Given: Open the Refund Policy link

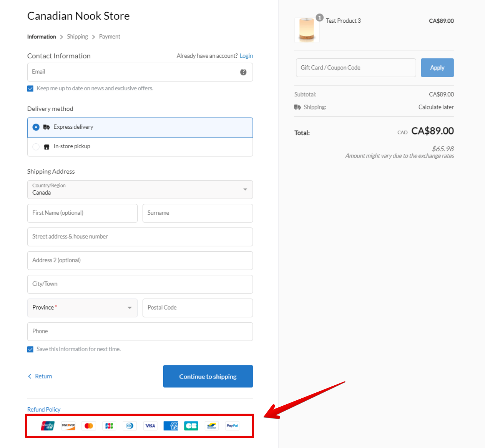Looking at the screenshot, I should coord(44,409).
